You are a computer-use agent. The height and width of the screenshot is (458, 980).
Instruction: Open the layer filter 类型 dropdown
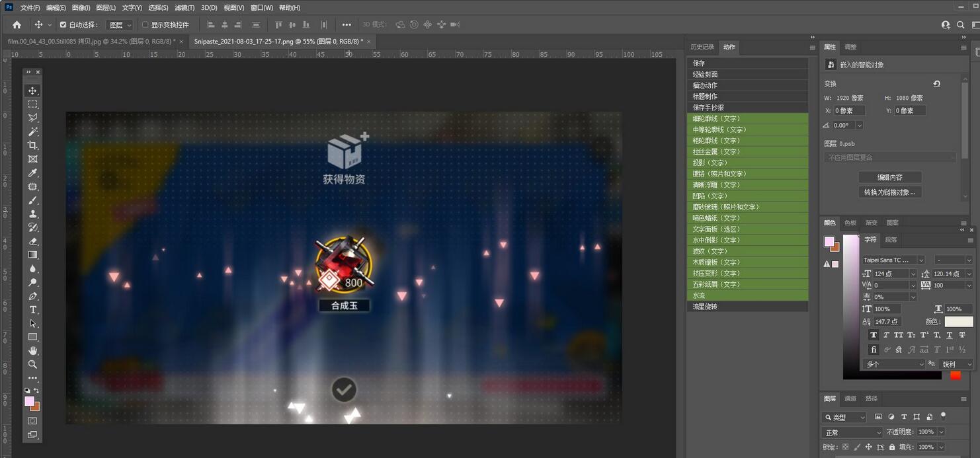[x=844, y=417]
